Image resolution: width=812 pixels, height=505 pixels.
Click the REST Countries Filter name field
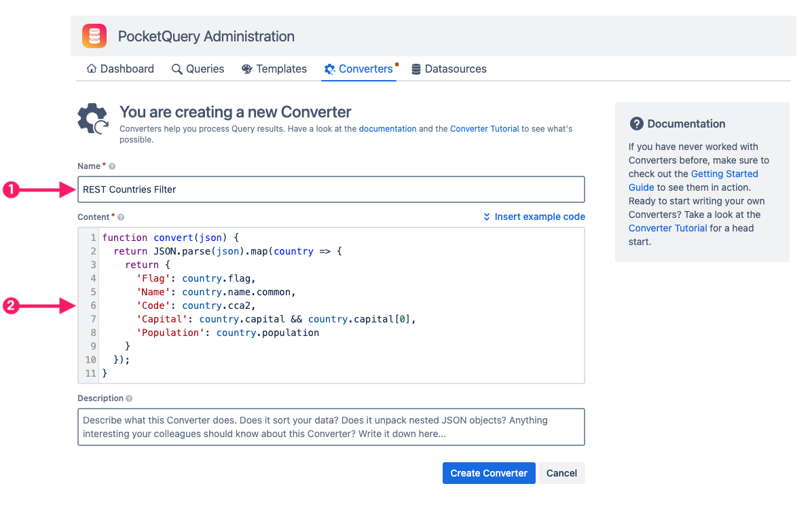331,189
